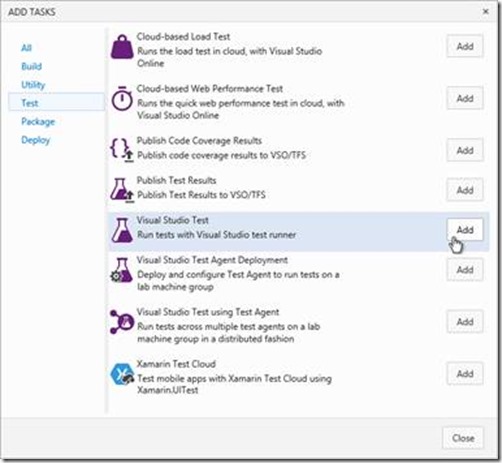Click the Visual Studio Test flask icon

(122, 230)
